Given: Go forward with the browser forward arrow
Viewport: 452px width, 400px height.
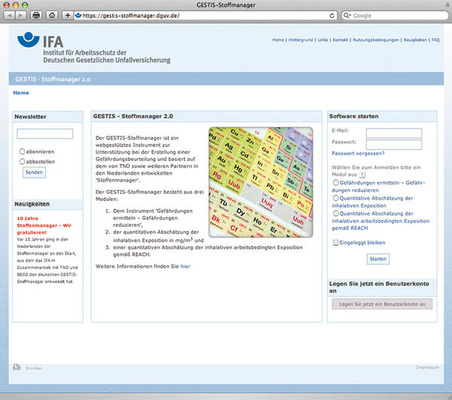Looking at the screenshot, I should pyautogui.click(x=21, y=15).
